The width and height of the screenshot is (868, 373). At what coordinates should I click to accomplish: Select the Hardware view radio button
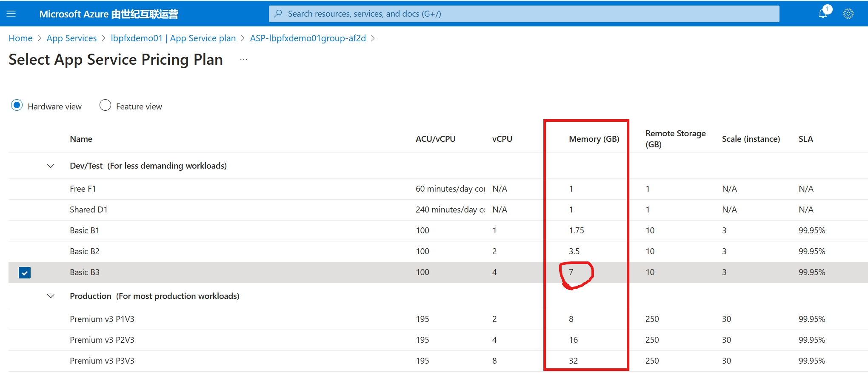pyautogui.click(x=17, y=105)
